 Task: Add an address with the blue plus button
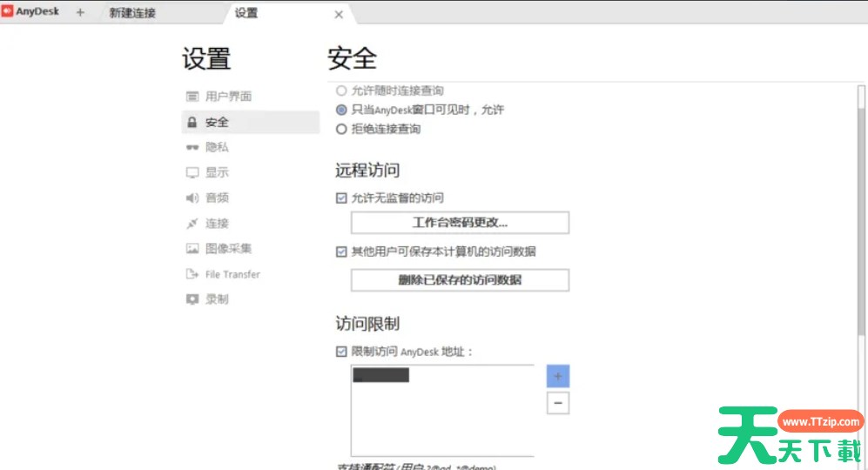[558, 376]
